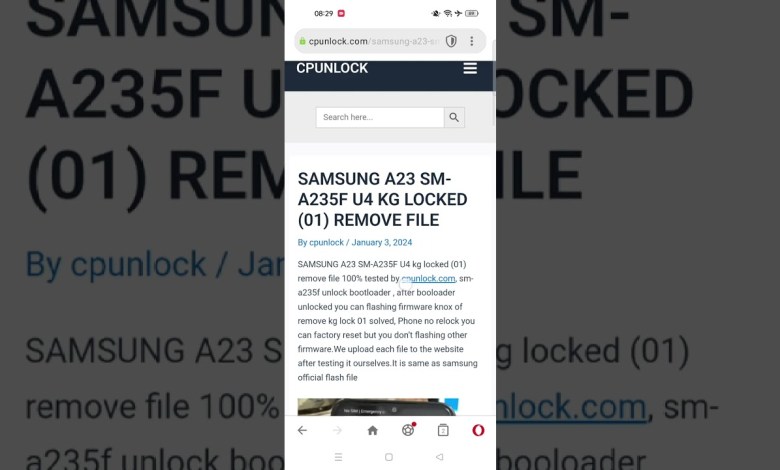Tap the browser forward arrow

337,430
